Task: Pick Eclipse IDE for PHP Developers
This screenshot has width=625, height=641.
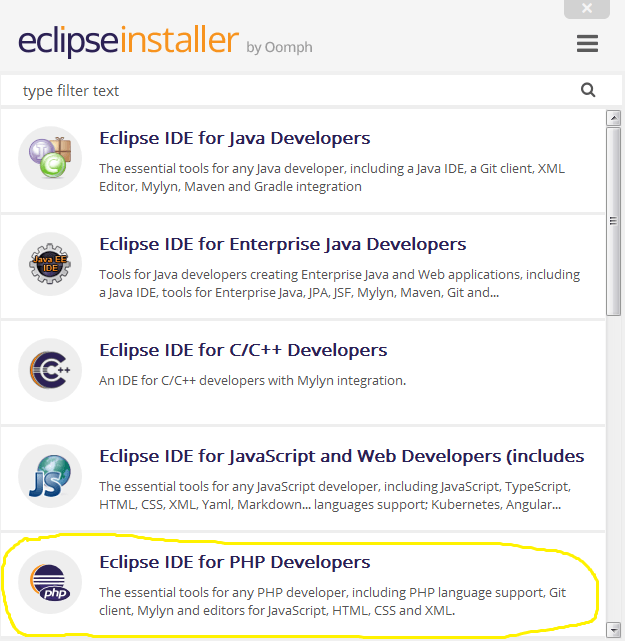Action: (x=235, y=562)
